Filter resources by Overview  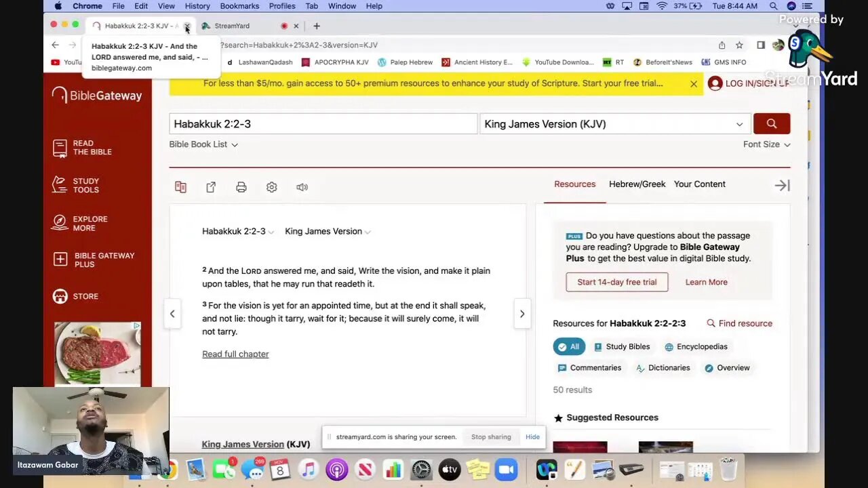pyautogui.click(x=727, y=367)
